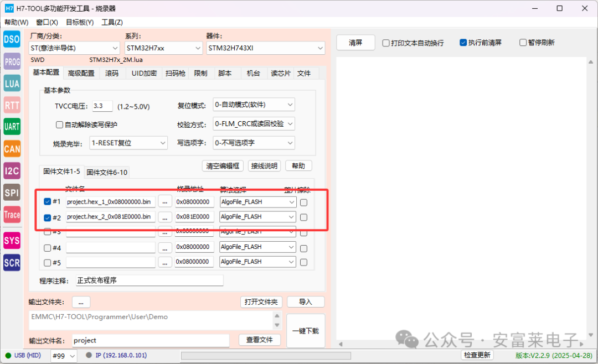Enable the 暂停刷新 checkbox

(522, 42)
